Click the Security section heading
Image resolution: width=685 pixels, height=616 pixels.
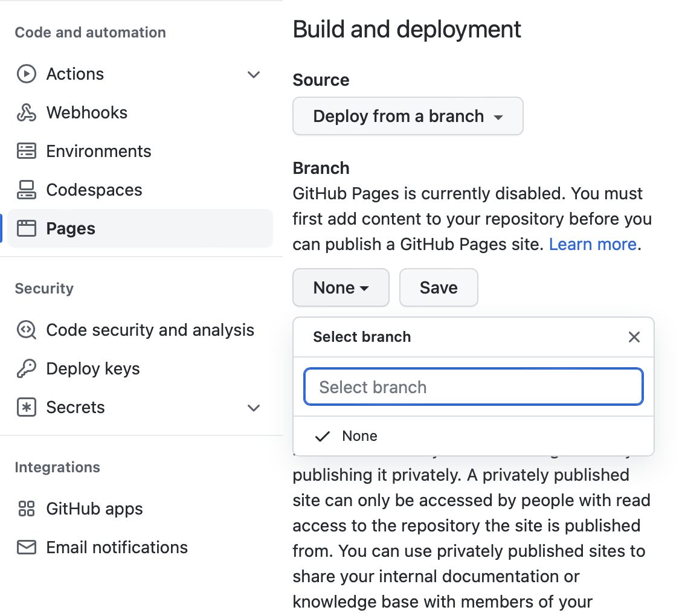tap(44, 288)
